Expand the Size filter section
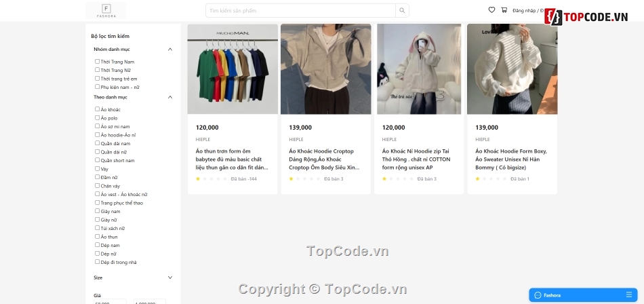Screen dimensions: 644x304 point(170,278)
